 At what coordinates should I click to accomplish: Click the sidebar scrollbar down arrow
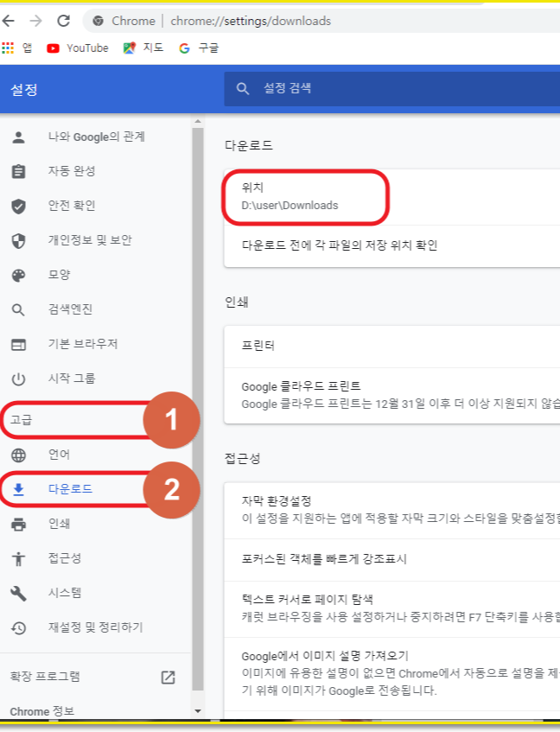click(198, 711)
